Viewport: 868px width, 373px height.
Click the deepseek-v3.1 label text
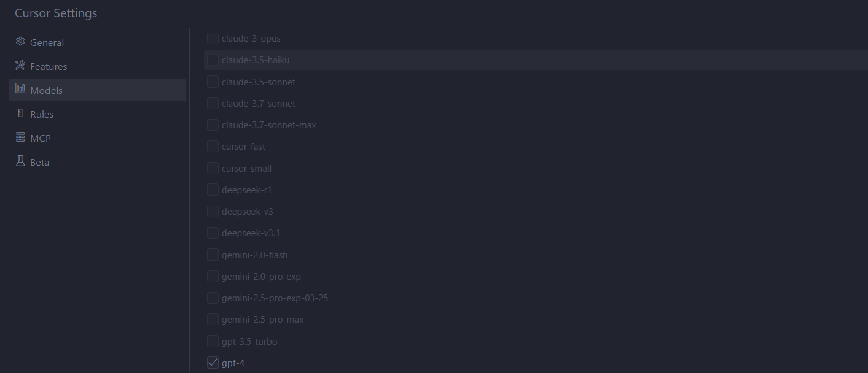251,233
